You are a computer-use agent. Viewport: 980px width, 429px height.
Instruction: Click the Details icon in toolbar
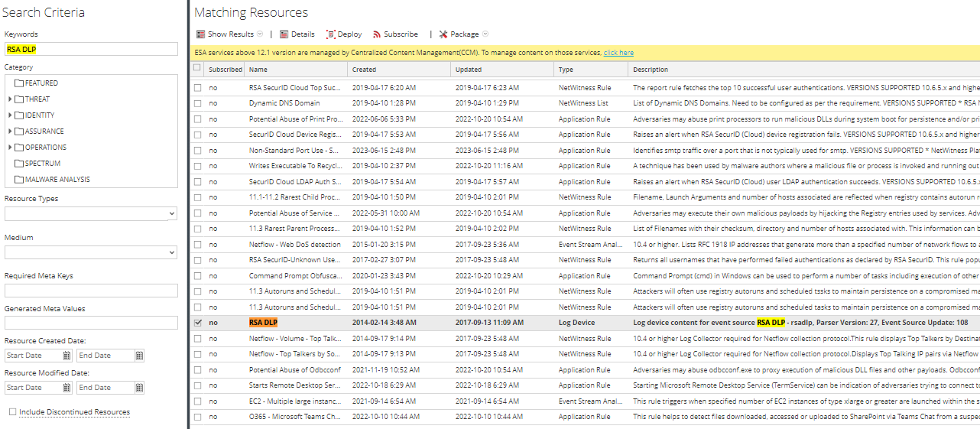click(x=284, y=34)
